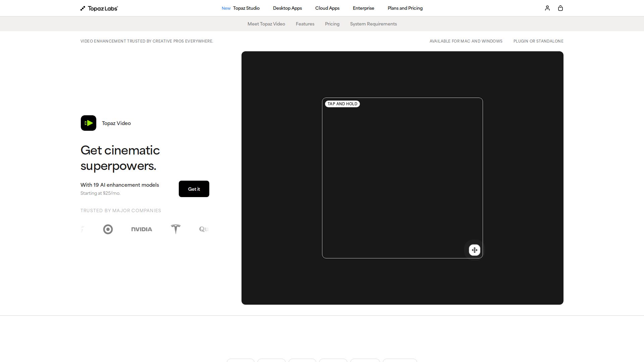Open the Topaz Studio menu
The height and width of the screenshot is (362, 644).
coord(246,8)
